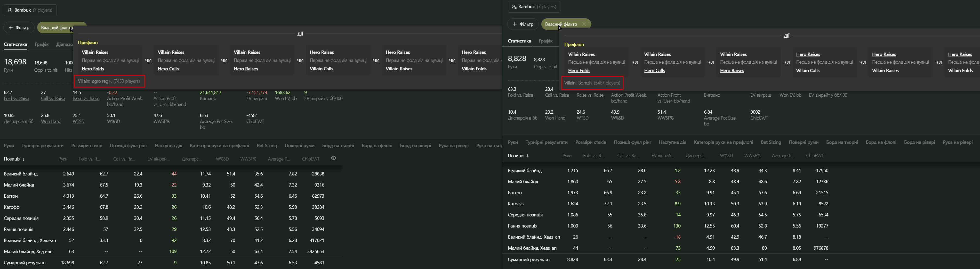Click the Fold vs. Raise link showing 62.7
The width and height of the screenshot is (980, 269).
coord(16,98)
